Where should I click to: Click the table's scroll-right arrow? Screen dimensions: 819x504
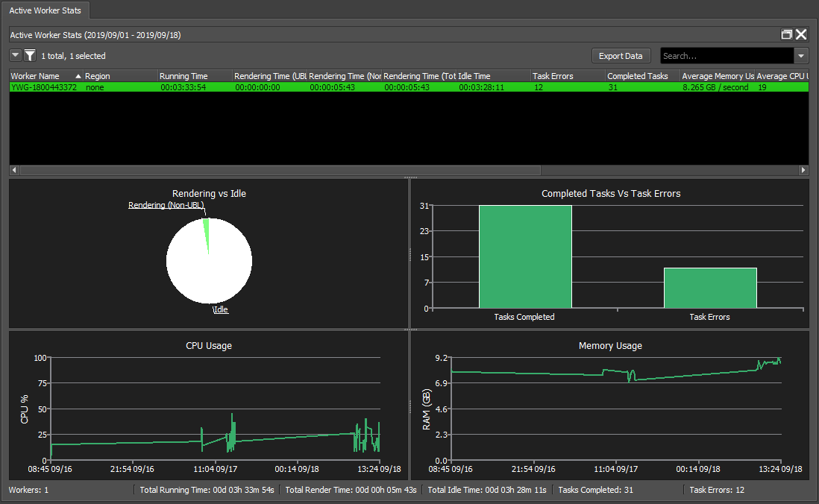tap(803, 170)
